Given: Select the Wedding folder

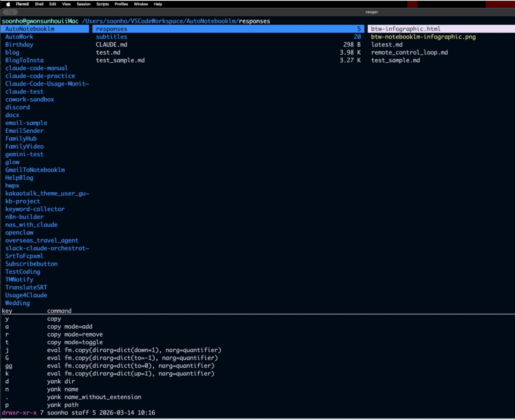Looking at the screenshot, I should click(17, 303).
